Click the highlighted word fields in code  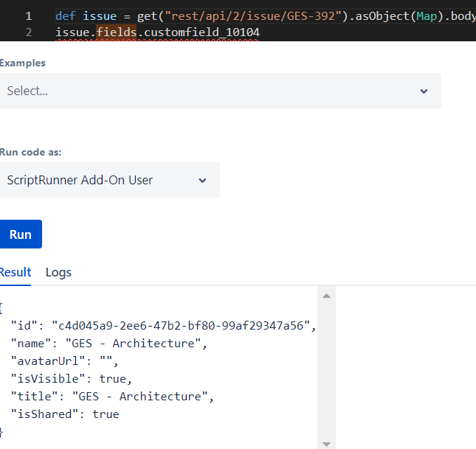tap(117, 32)
